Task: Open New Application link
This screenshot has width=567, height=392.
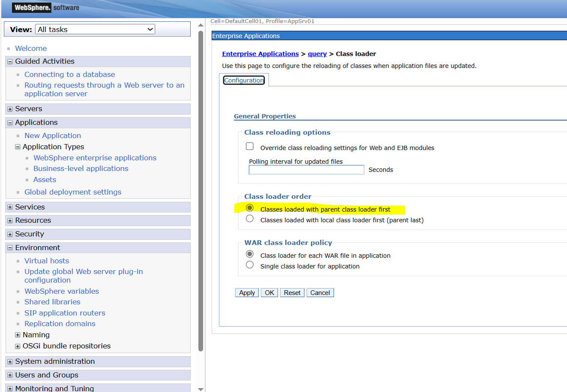Action: click(x=53, y=136)
